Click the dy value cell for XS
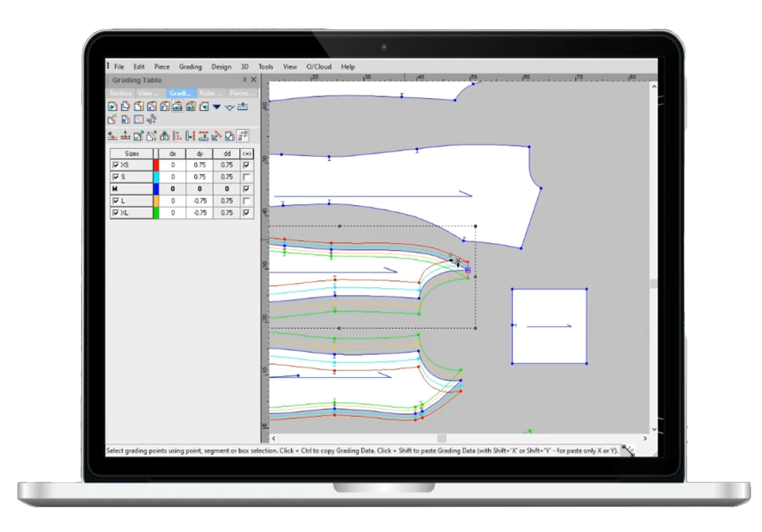The image size is (762, 532). [x=199, y=165]
